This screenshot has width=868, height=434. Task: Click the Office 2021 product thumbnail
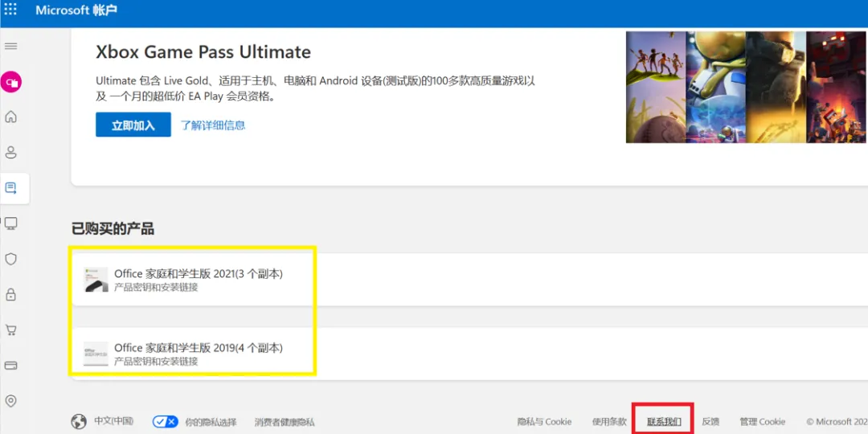coord(95,280)
